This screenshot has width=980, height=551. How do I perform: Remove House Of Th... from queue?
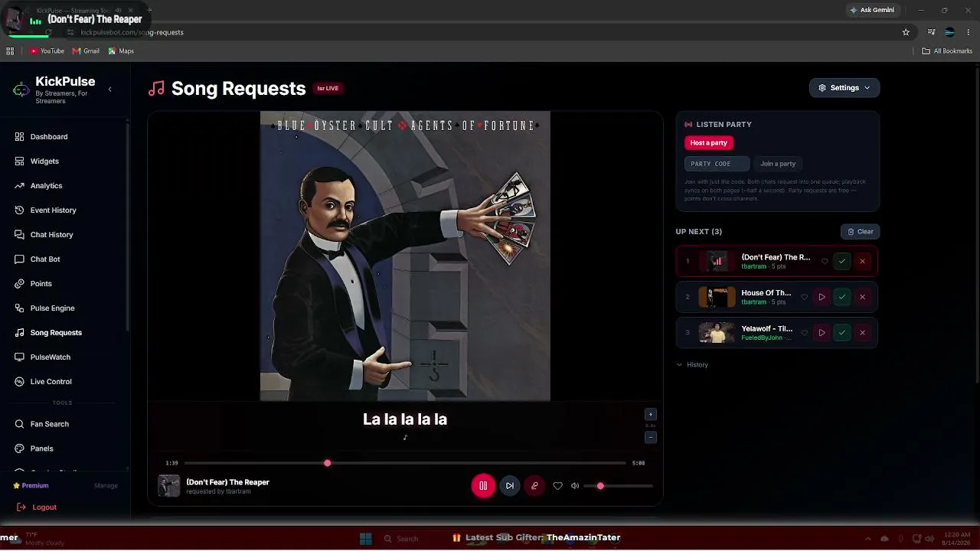tap(862, 297)
